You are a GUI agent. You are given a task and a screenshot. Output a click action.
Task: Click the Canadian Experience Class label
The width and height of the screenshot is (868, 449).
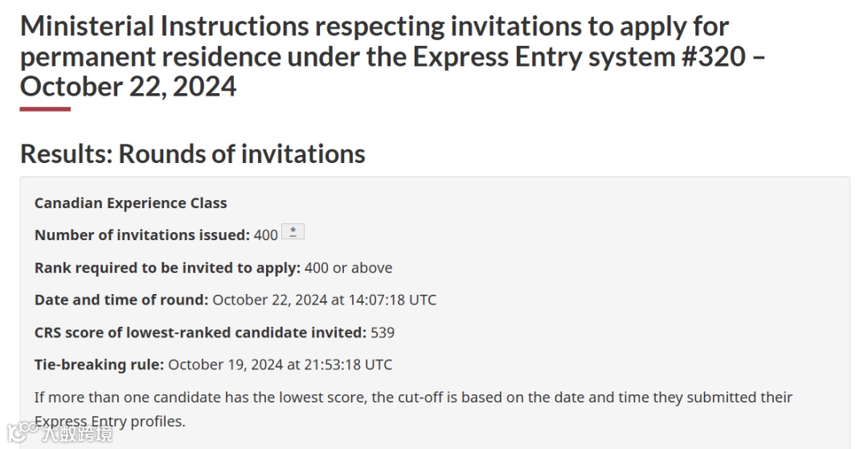pos(131,203)
